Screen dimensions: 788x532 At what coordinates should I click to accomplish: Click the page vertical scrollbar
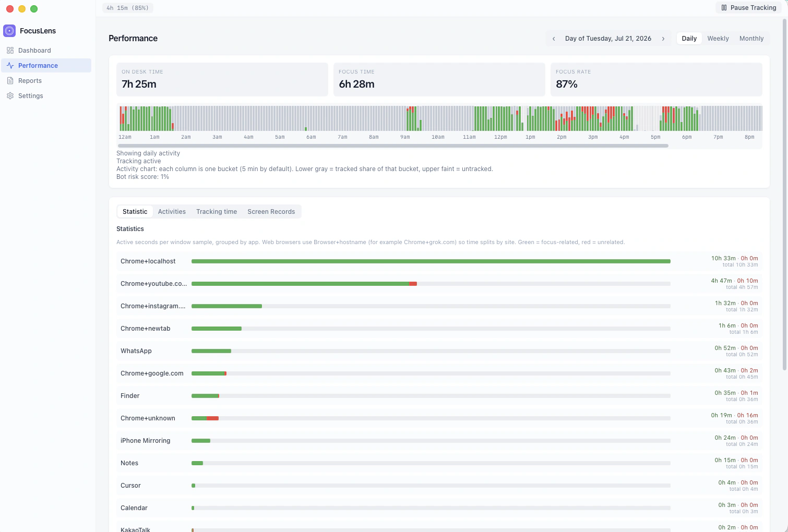coord(784,195)
